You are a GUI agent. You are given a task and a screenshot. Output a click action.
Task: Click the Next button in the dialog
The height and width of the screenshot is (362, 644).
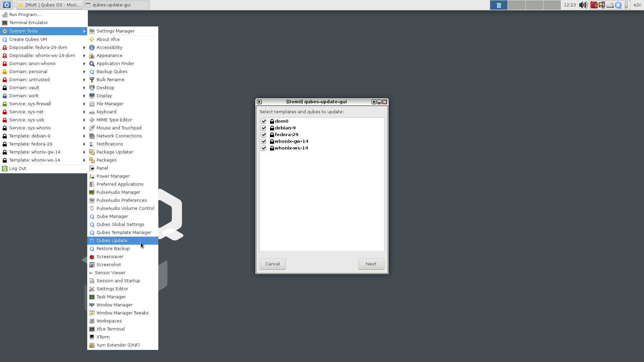click(371, 264)
